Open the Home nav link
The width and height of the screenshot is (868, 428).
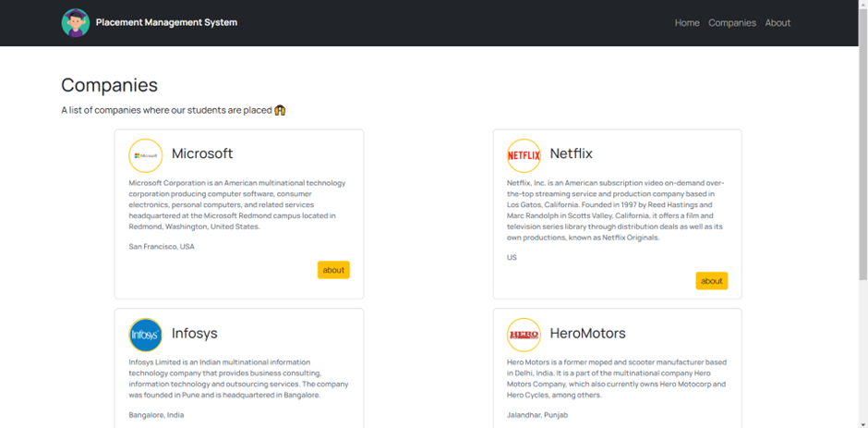[x=687, y=23]
